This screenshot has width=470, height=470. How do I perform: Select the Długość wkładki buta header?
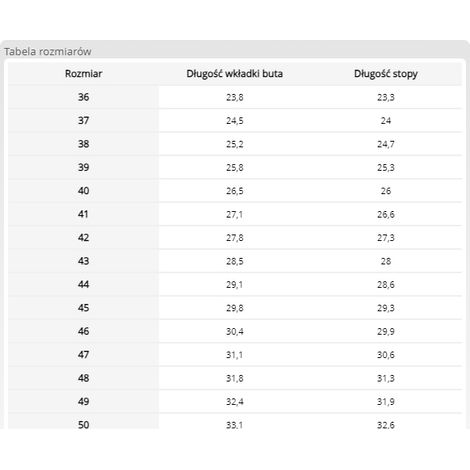234,74
